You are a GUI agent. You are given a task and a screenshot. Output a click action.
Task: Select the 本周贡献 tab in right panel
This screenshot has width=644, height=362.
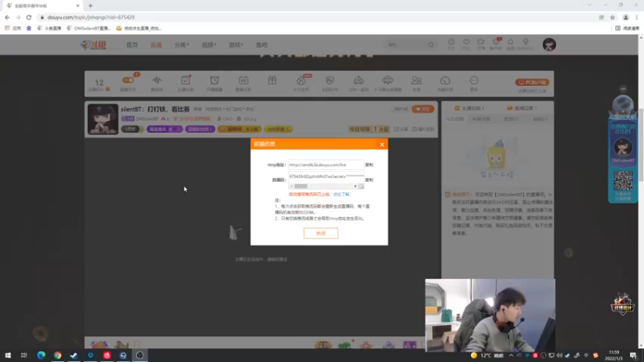(x=481, y=119)
